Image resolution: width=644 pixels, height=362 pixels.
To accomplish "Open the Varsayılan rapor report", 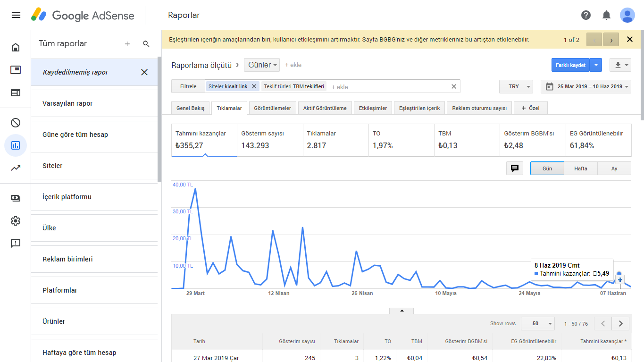I will coord(94,103).
